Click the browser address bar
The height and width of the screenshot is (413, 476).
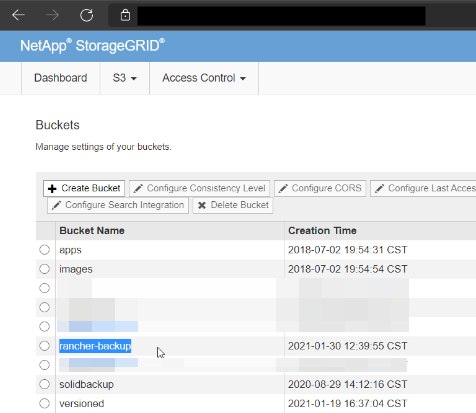coord(281,15)
